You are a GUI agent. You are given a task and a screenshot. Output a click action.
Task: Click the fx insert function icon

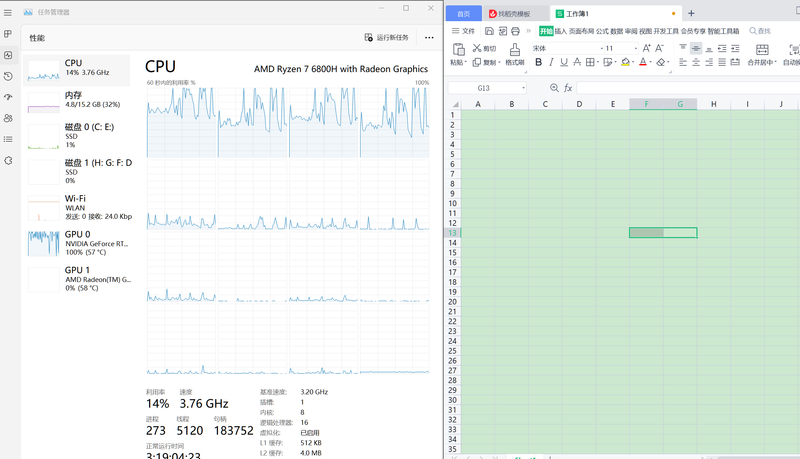coord(568,88)
